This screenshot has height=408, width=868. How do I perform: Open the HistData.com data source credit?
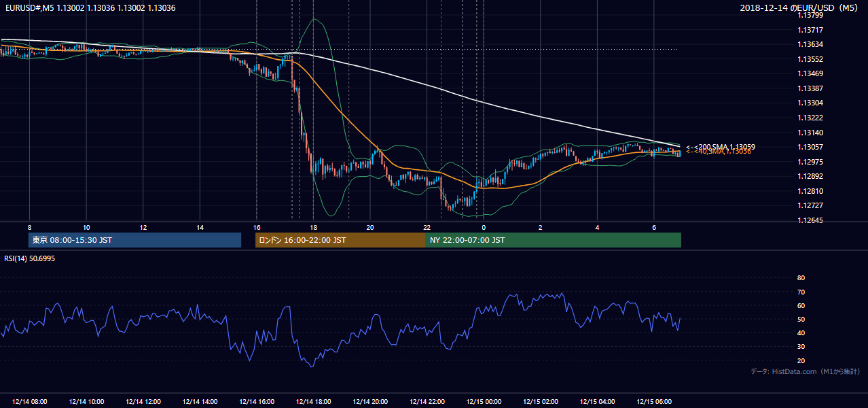point(806,371)
